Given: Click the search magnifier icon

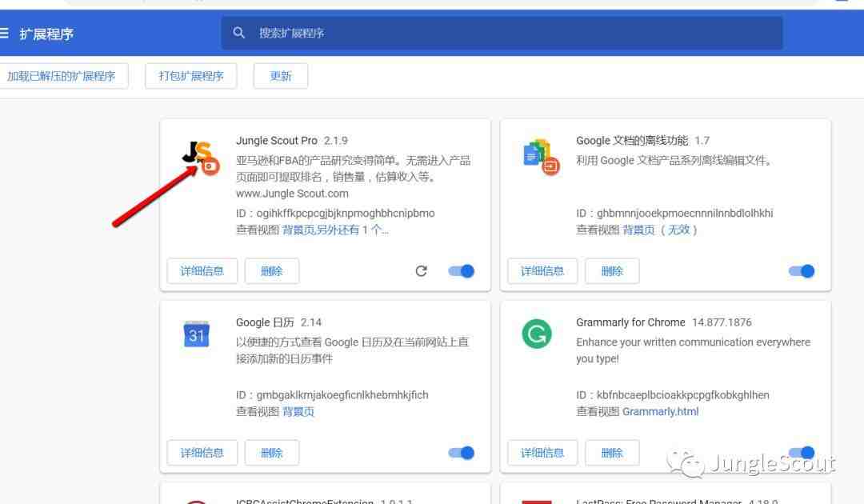Looking at the screenshot, I should [238, 33].
